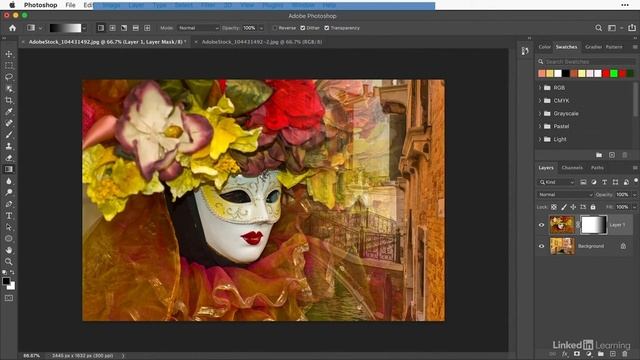The width and height of the screenshot is (640, 360).
Task: Click the Share icon at top right
Action: [632, 28]
